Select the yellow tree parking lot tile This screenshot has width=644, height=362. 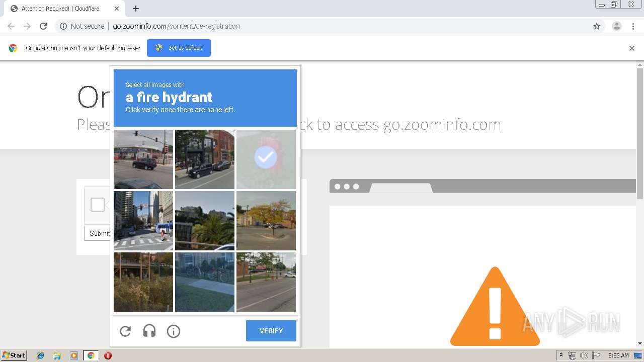coord(266,221)
